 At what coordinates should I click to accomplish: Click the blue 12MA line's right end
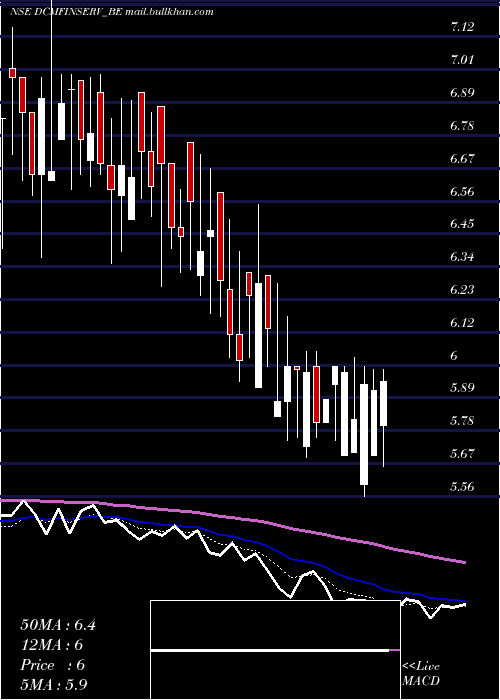click(464, 601)
